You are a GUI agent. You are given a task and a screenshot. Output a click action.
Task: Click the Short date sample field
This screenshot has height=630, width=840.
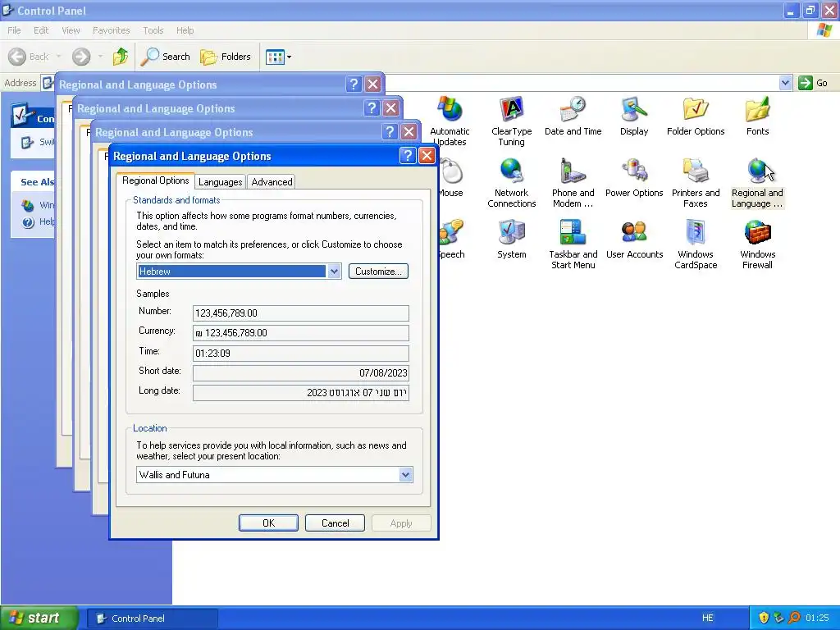click(x=300, y=373)
